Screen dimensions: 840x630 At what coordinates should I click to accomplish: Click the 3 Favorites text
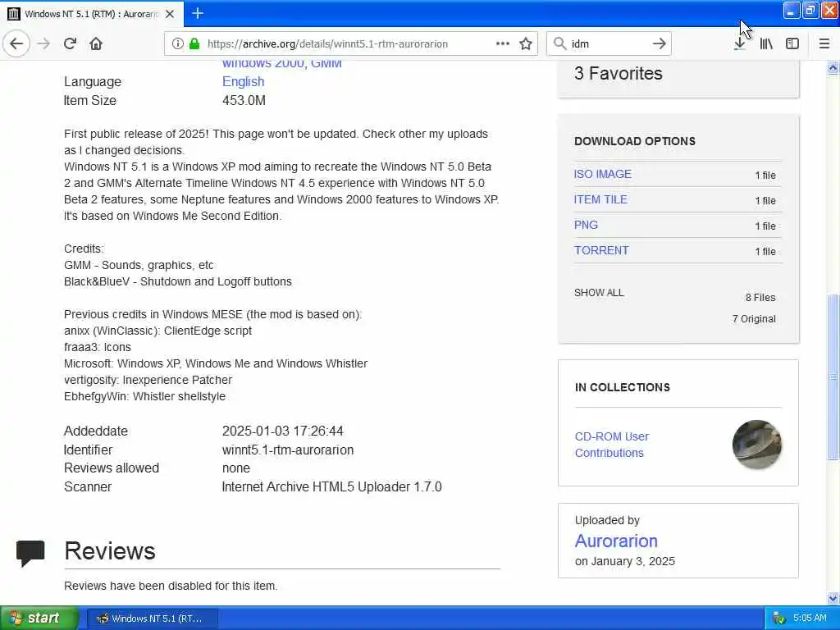[619, 73]
